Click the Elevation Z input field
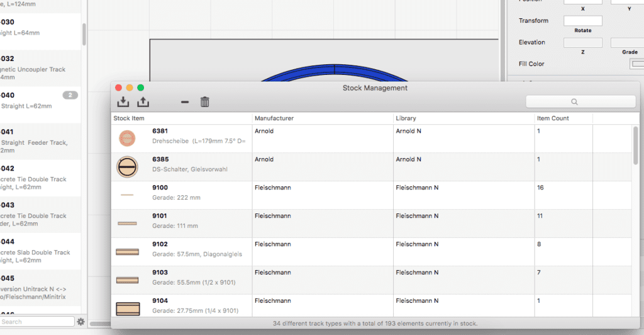The width and height of the screenshot is (644, 335). [582, 43]
